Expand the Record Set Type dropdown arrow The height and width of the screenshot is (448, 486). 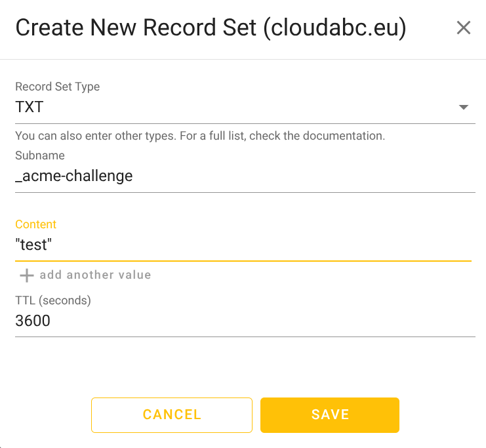pyautogui.click(x=464, y=108)
